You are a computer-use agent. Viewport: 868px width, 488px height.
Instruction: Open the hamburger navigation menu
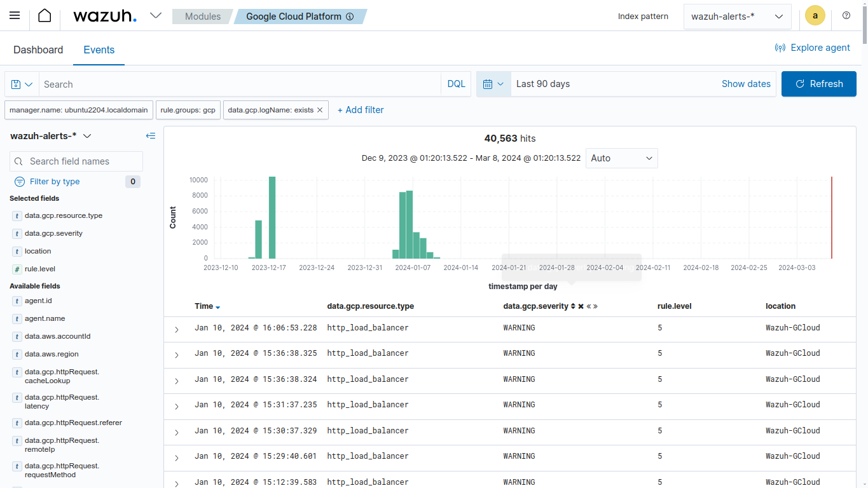15,16
